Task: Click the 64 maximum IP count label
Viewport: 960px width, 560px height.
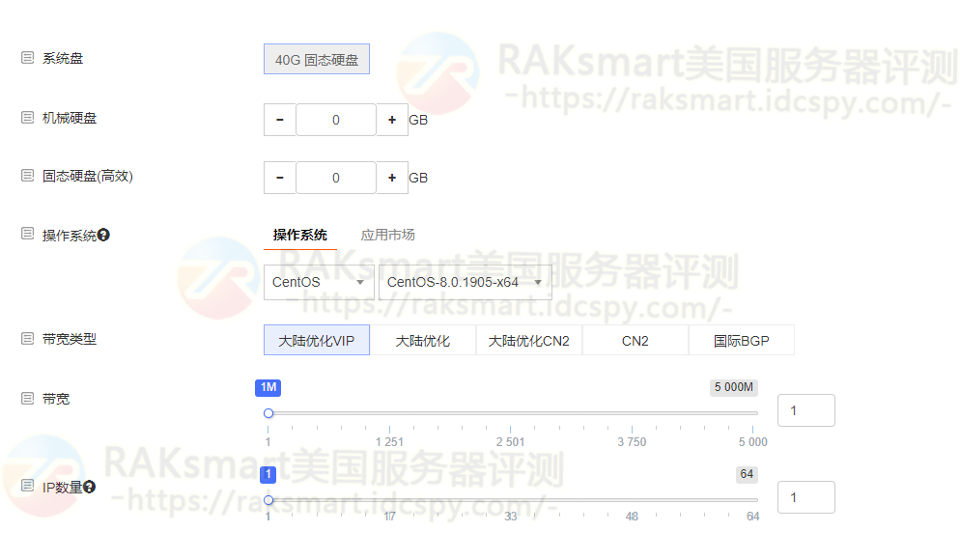Action: click(747, 474)
